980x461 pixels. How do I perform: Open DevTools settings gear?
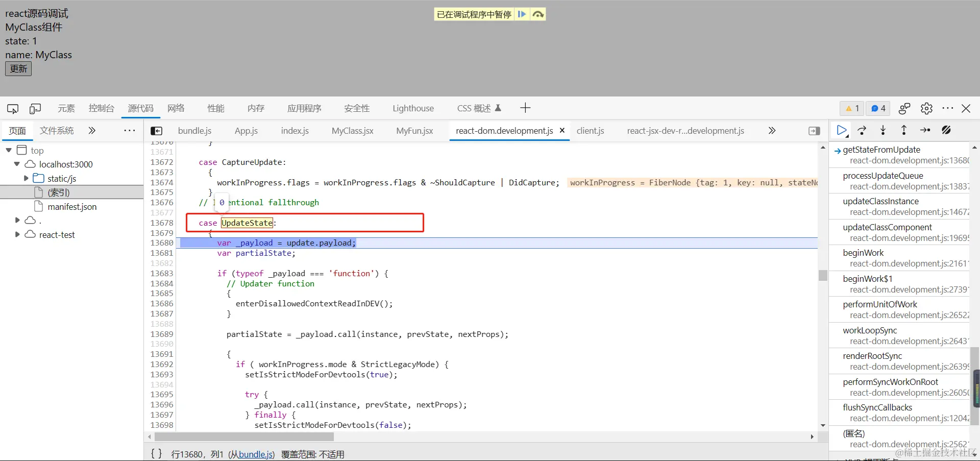point(926,108)
